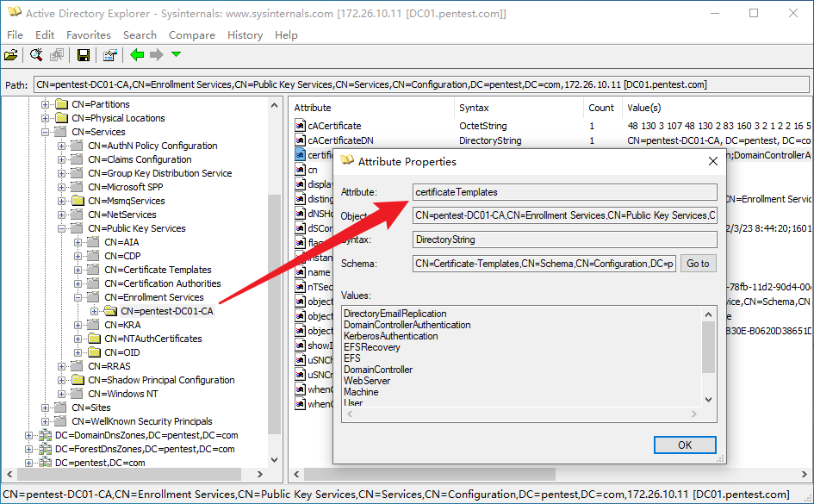Click the folder icon beside CN=MsmqServices
The image size is (814, 504).
(78, 201)
